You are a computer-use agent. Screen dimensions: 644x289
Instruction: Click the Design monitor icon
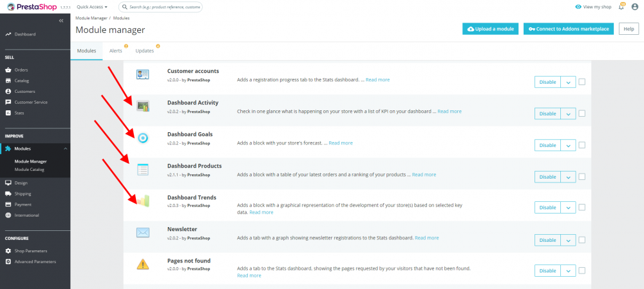(x=8, y=183)
